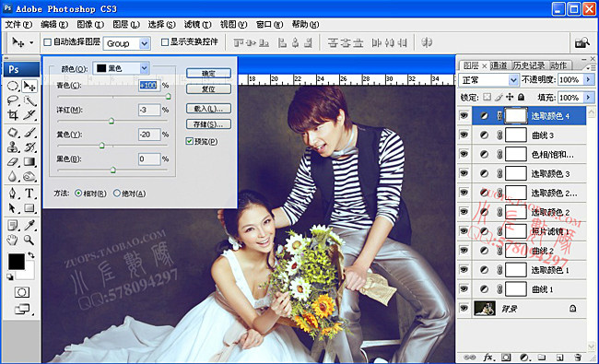Expand the fill slider arrow

coord(588,98)
